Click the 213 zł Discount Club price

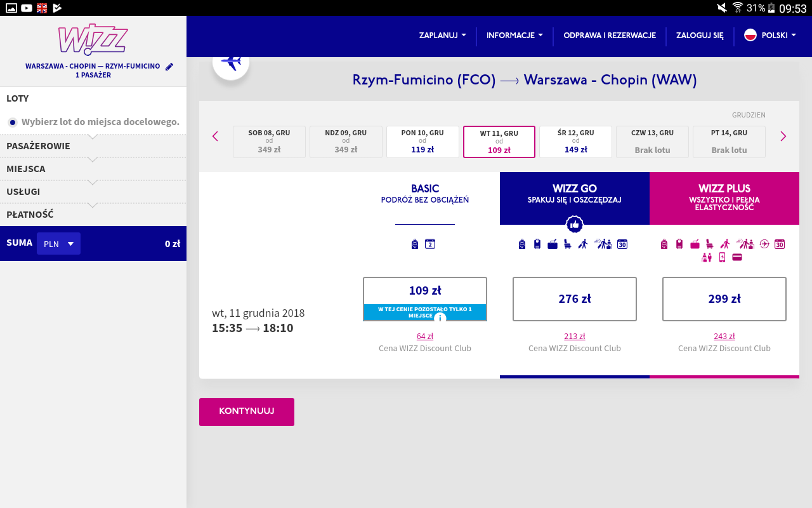575,337
